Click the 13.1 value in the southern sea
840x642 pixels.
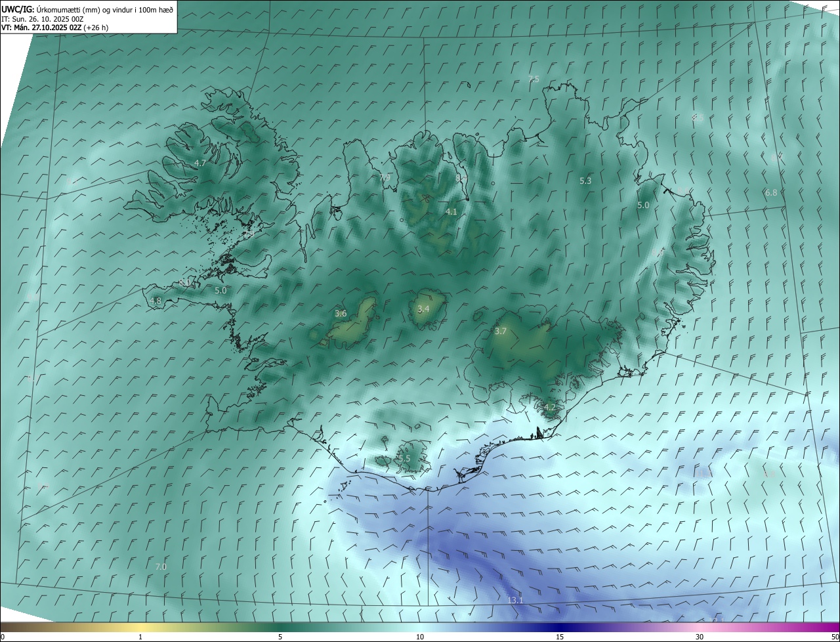(515, 600)
